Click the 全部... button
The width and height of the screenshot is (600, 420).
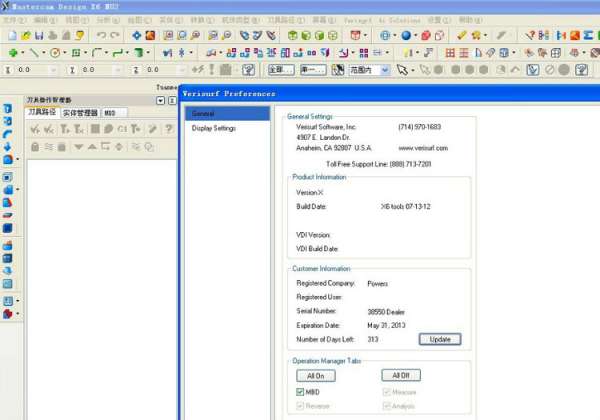[281, 70]
